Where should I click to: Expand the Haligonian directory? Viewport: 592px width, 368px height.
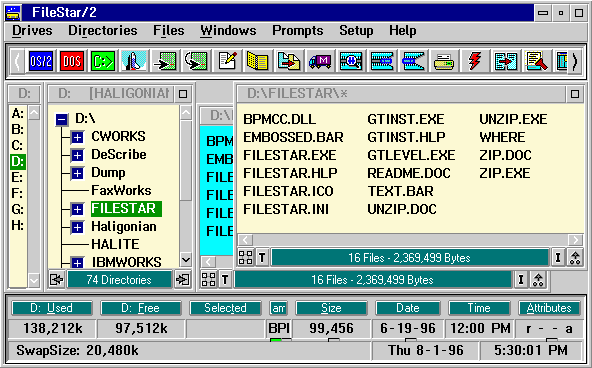77,227
